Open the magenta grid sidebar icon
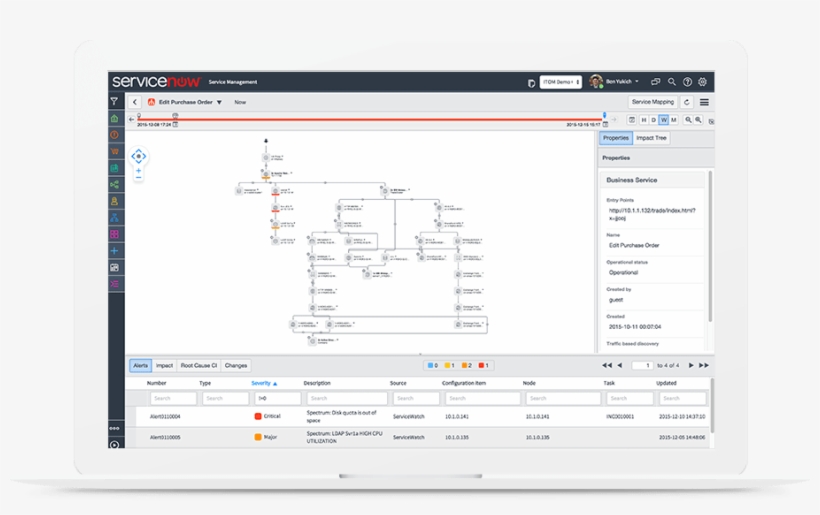Image resolution: width=820 pixels, height=515 pixels. coord(114,234)
